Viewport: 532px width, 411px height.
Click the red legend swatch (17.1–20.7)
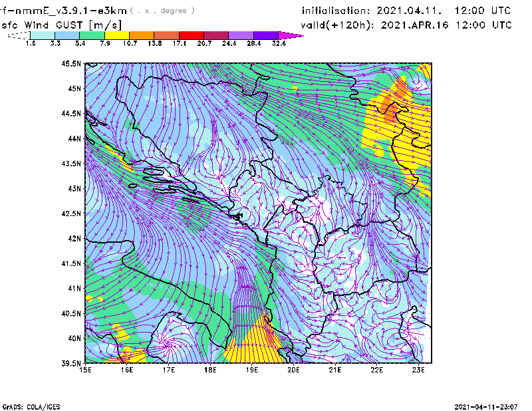192,35
